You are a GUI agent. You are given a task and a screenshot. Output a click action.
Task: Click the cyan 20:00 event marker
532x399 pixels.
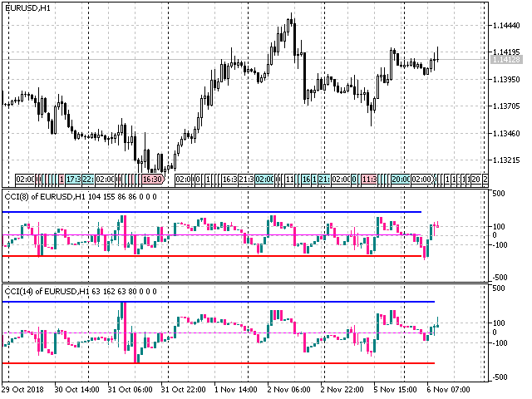(401, 179)
